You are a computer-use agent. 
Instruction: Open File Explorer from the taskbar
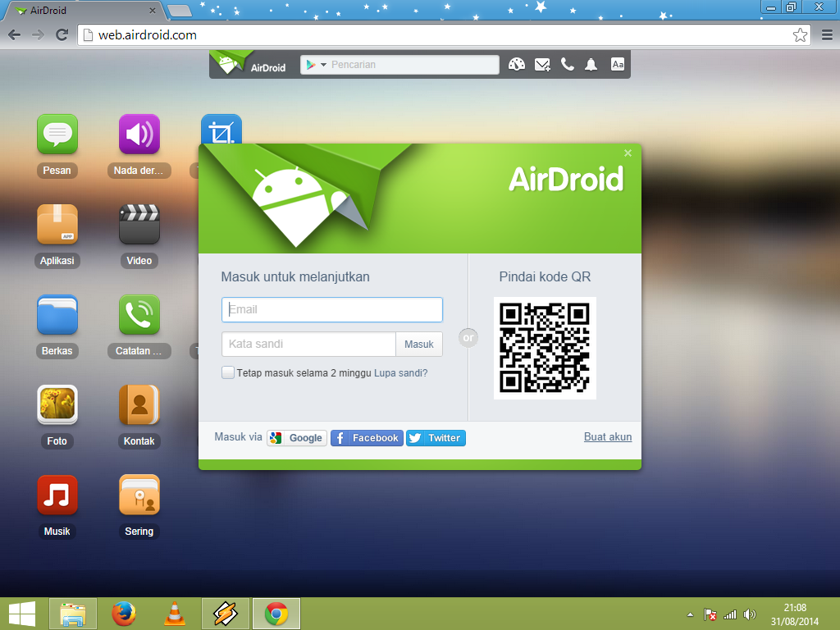(x=73, y=614)
